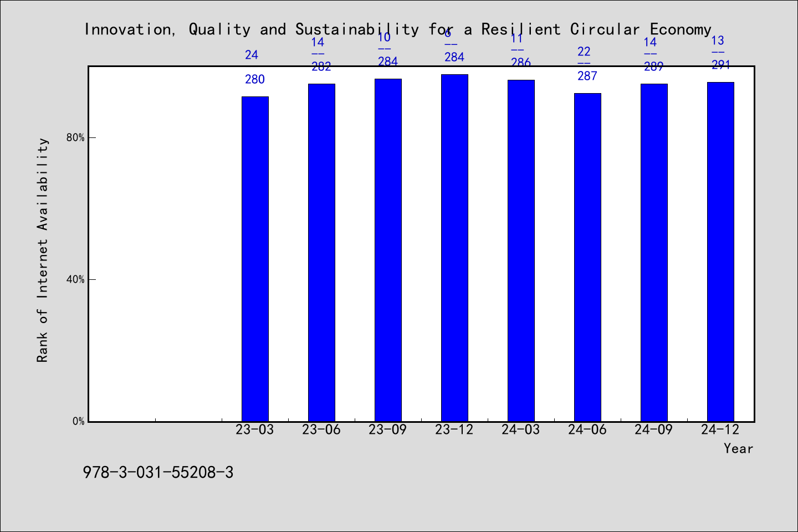This screenshot has width=798, height=532.
Task: Click the '291' data label
Action: pyautogui.click(x=721, y=65)
